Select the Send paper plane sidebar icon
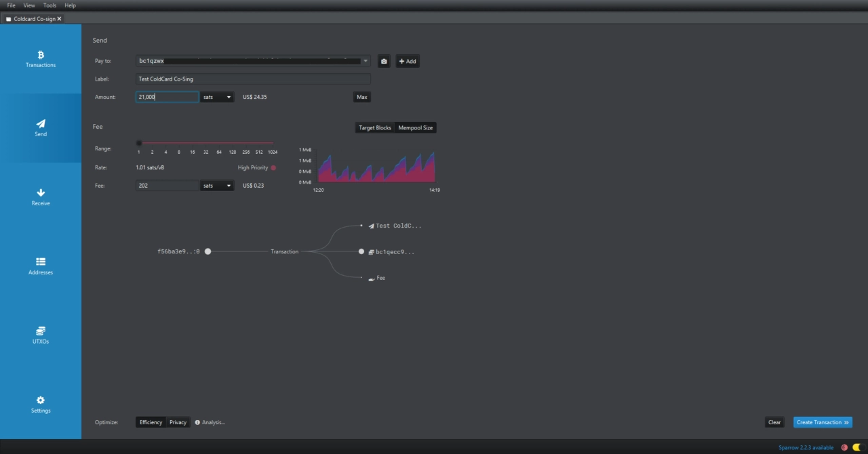 tap(41, 123)
